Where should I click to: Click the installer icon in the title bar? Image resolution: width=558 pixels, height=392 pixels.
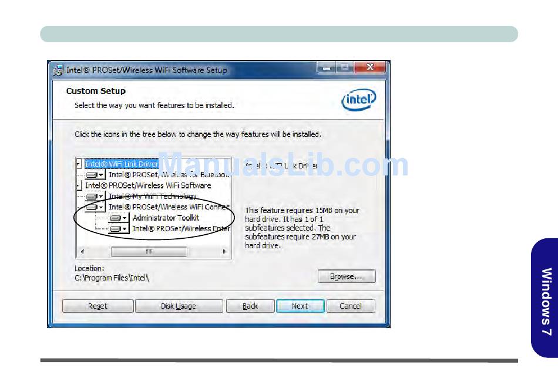58,70
